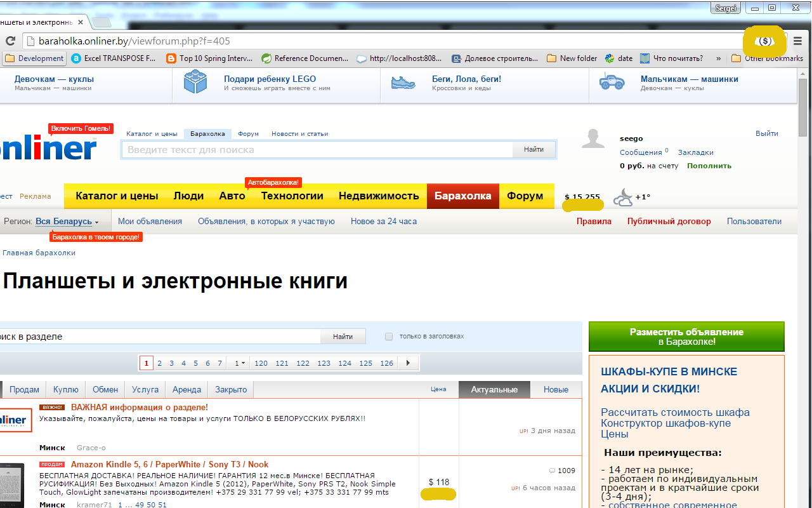812x508 pixels.
Task: Enable the "только в заголовках" checkbox
Action: pos(388,337)
